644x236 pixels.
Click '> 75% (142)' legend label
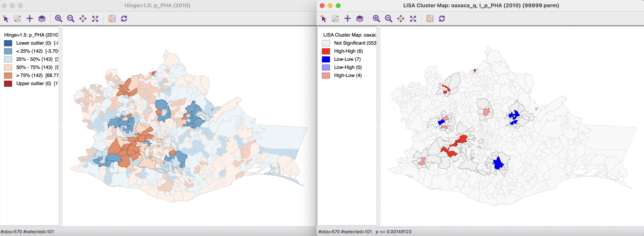tap(29, 75)
